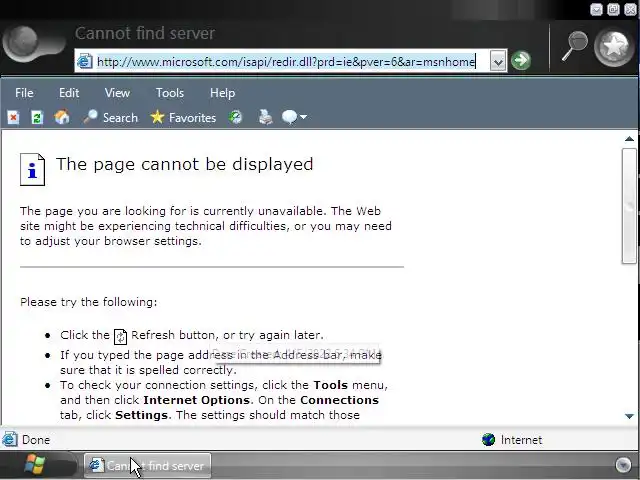Click the star favorites orb

coord(613,47)
